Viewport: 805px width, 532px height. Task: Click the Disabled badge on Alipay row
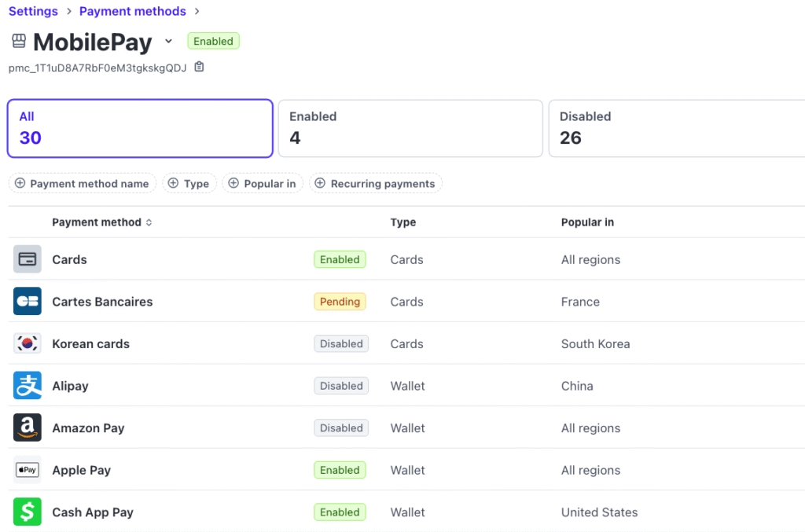point(341,386)
